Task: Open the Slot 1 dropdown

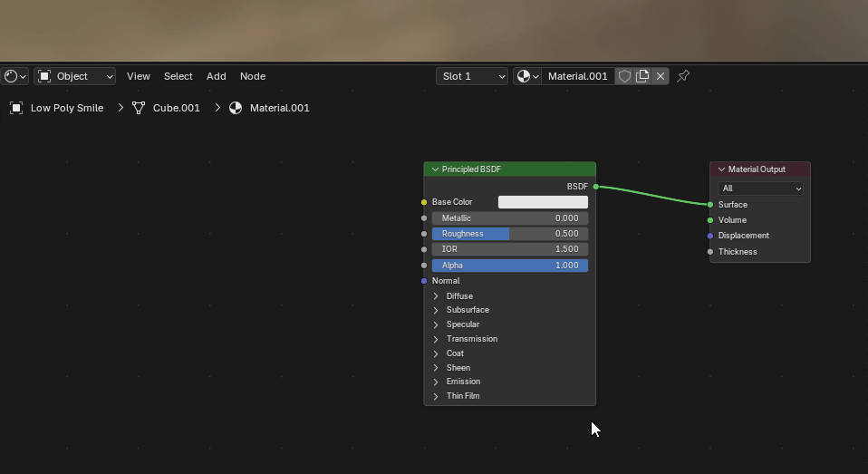Action: click(x=472, y=76)
